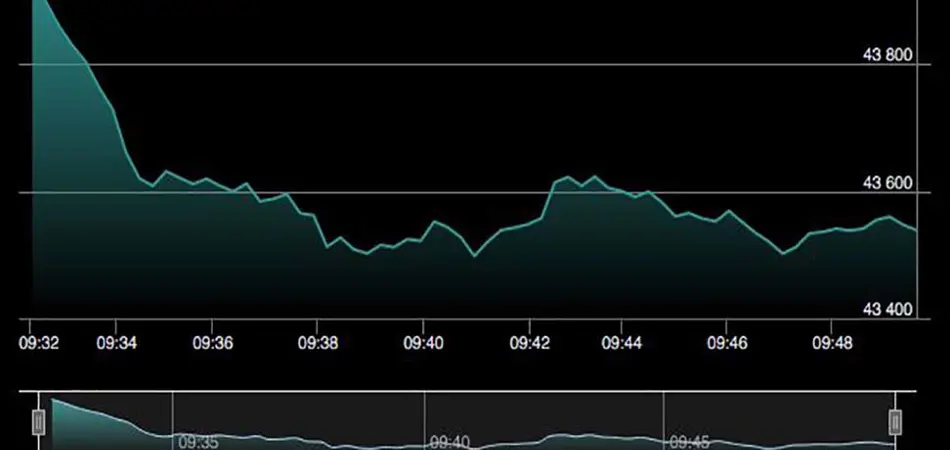Click the line trough at 09:41
950x450 pixels.
[x=475, y=257]
